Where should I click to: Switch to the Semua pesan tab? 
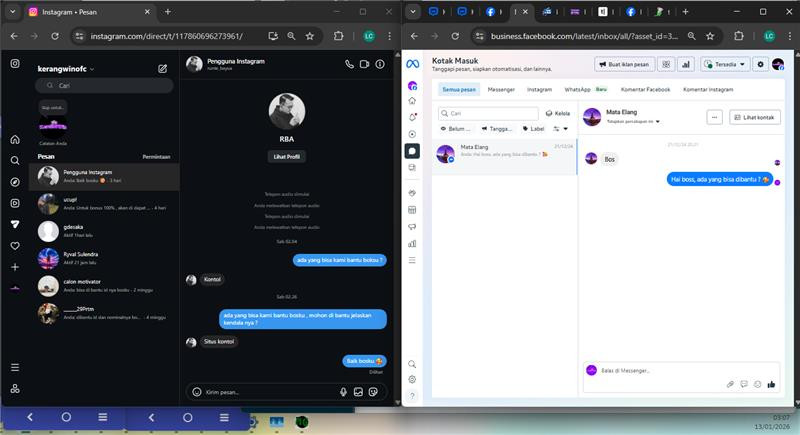[459, 89]
